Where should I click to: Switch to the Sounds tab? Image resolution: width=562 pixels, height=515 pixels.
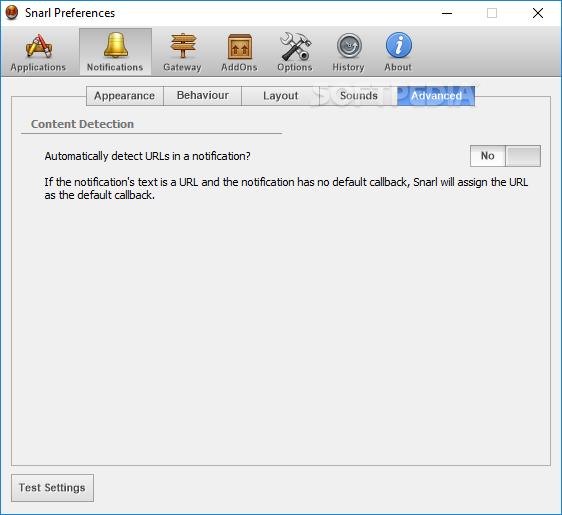tap(358, 96)
